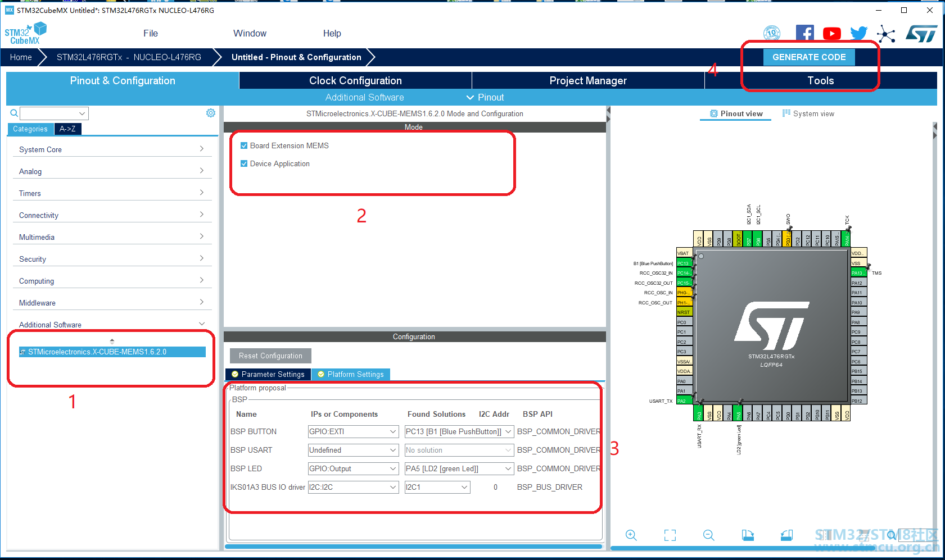945x560 pixels.
Task: Select STMicroelectronics.X-CUBE-MEMS1.6.2.0 entry
Action: (112, 352)
